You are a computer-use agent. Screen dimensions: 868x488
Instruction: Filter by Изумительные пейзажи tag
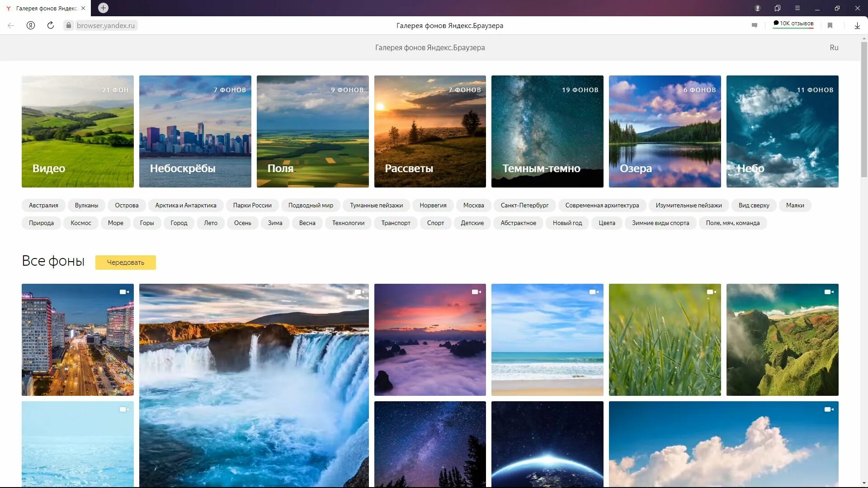tap(689, 205)
